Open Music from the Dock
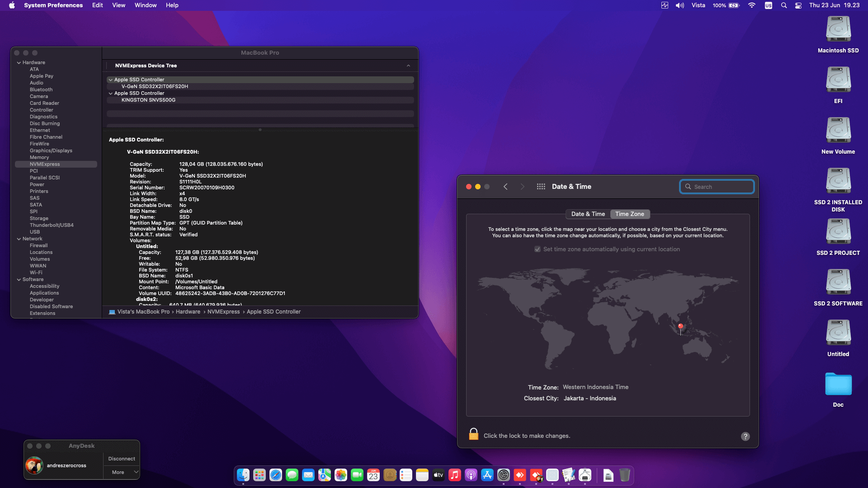Viewport: 868px width, 488px height. coord(455,475)
